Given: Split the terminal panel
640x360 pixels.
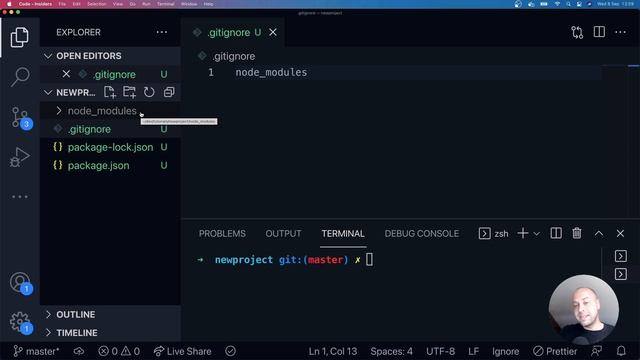Looking at the screenshot, I should (556, 233).
